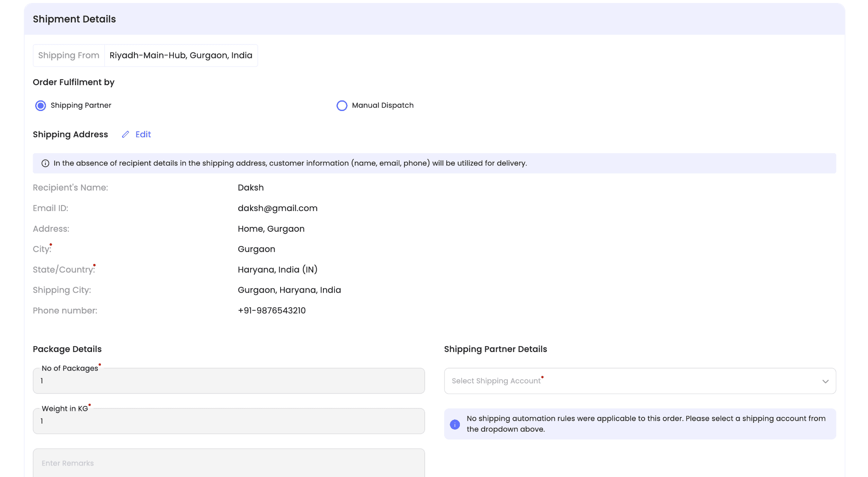Click the Shipping Partner label text

(x=81, y=105)
